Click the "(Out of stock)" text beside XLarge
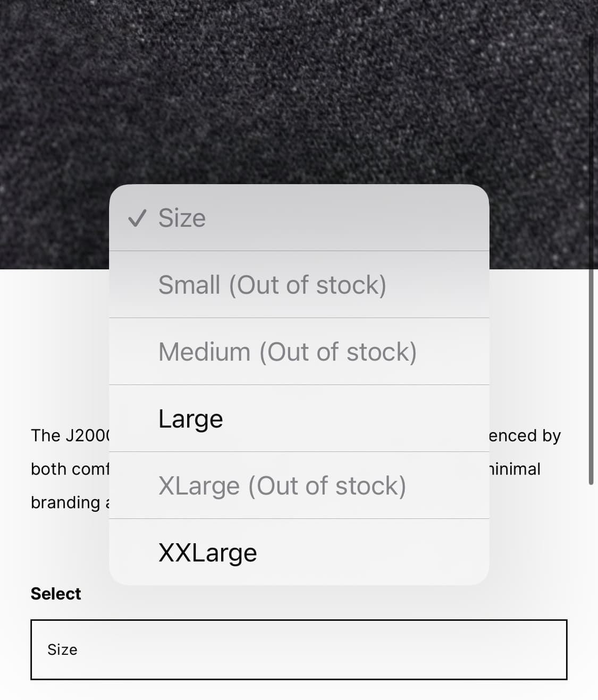 click(327, 486)
